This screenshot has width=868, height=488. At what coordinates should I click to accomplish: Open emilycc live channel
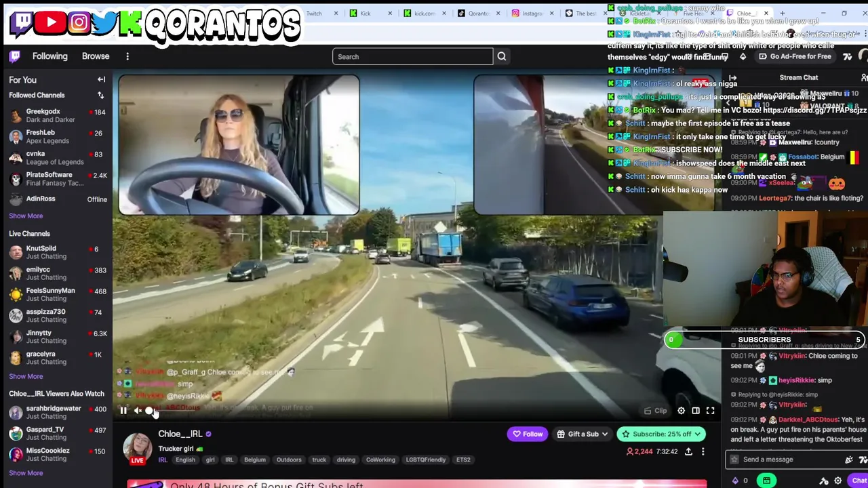58,273
